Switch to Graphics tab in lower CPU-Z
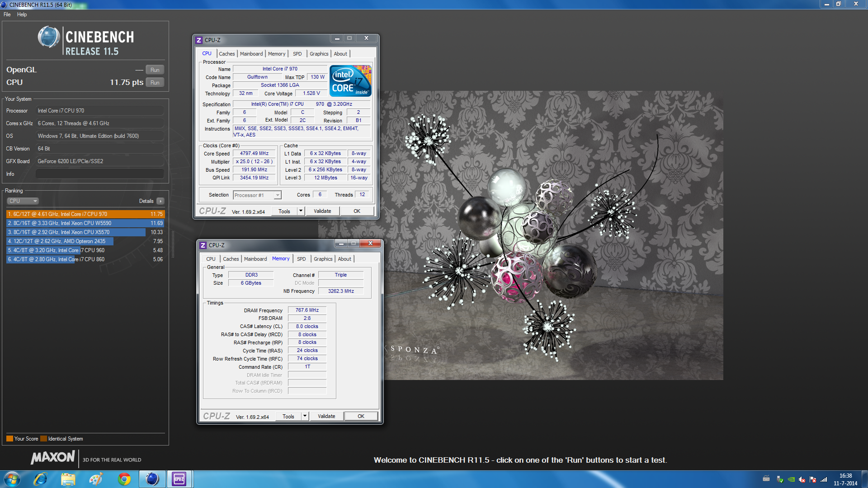This screenshot has width=868, height=488. pyautogui.click(x=323, y=259)
